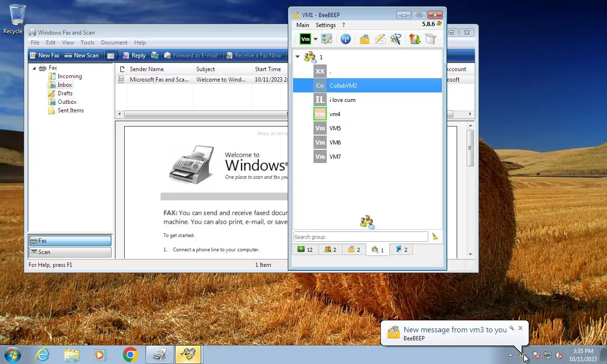The image size is (607, 364).
Task: Open Help menu in Windows Fax and Scan
Action: pyautogui.click(x=140, y=43)
